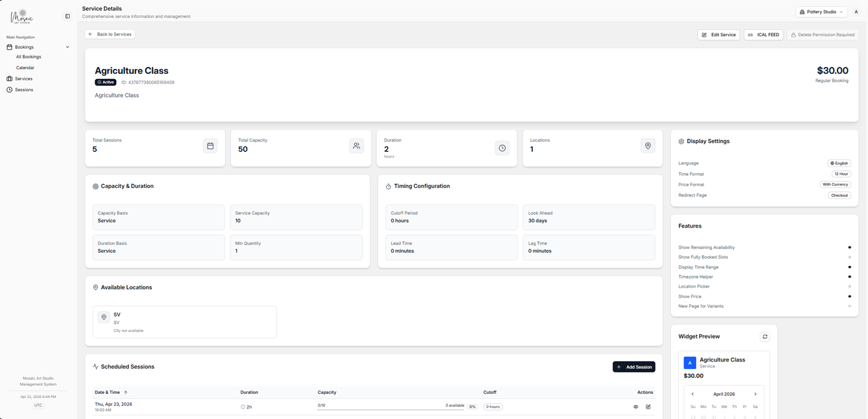Refresh the Widget Preview
Screen dimensions: 868x419
pos(764,337)
